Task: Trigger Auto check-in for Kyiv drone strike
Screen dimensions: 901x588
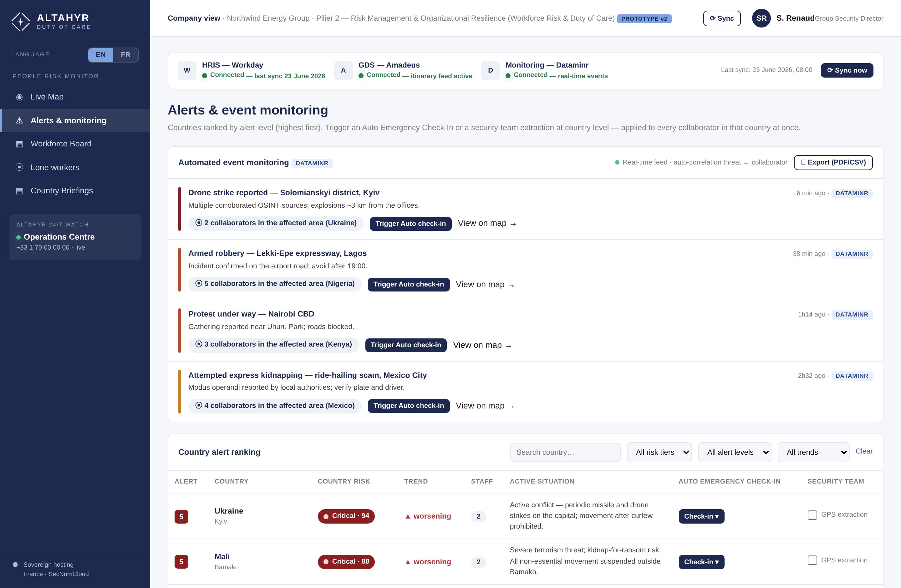Action: pos(410,224)
